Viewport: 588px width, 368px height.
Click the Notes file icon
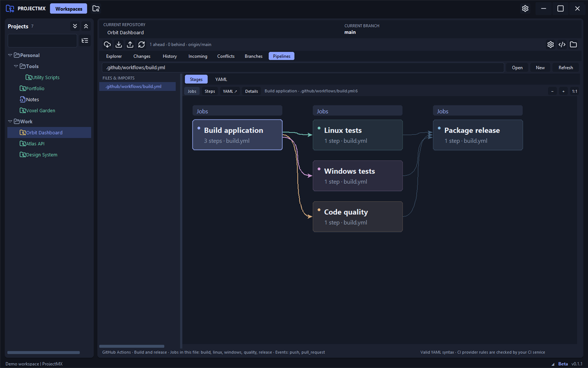[22, 99]
